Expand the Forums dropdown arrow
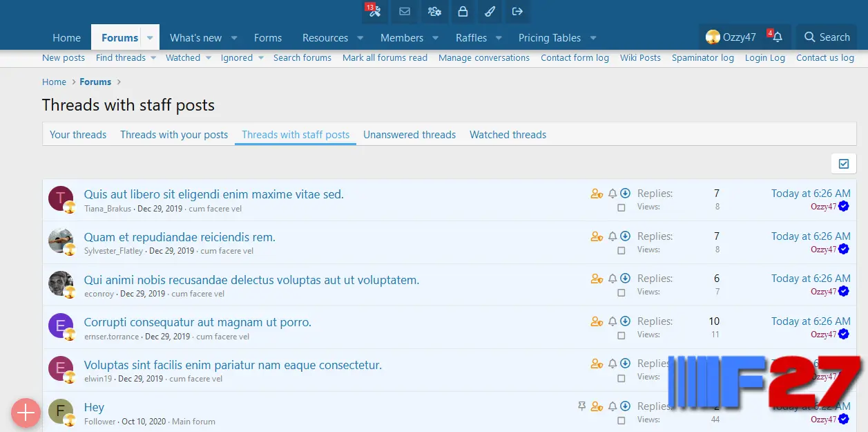Viewport: 868px width, 432px height. point(150,38)
